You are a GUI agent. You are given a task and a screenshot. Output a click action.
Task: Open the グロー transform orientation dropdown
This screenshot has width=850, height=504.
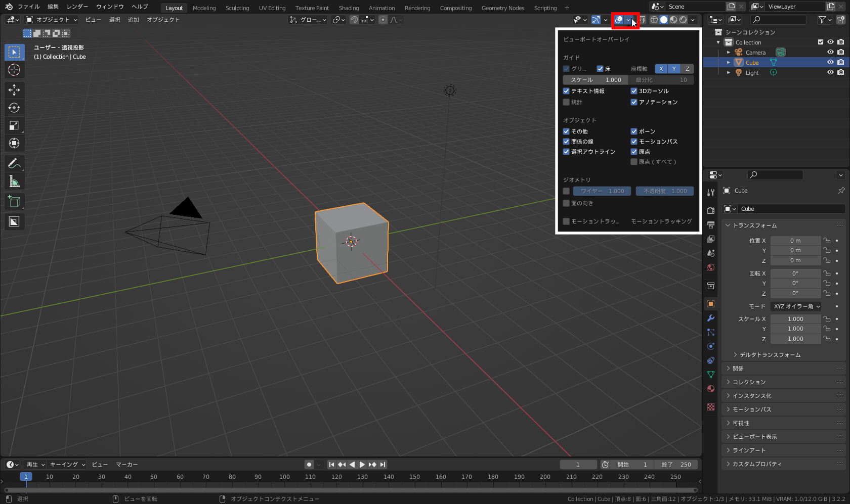coord(308,20)
